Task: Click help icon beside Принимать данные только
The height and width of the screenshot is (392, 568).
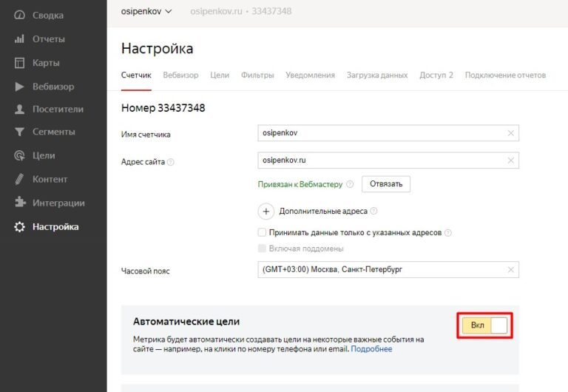Action: coord(447,233)
